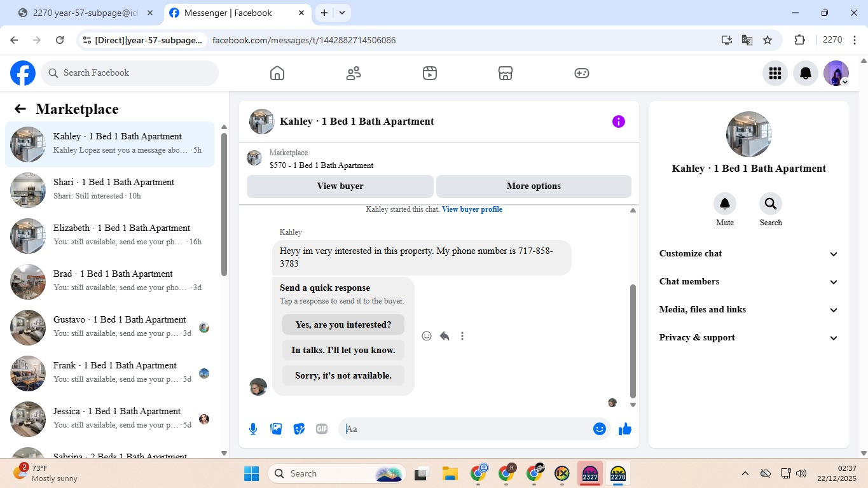Send a thumbs-up like
This screenshot has width=868, height=488.
coord(625,429)
